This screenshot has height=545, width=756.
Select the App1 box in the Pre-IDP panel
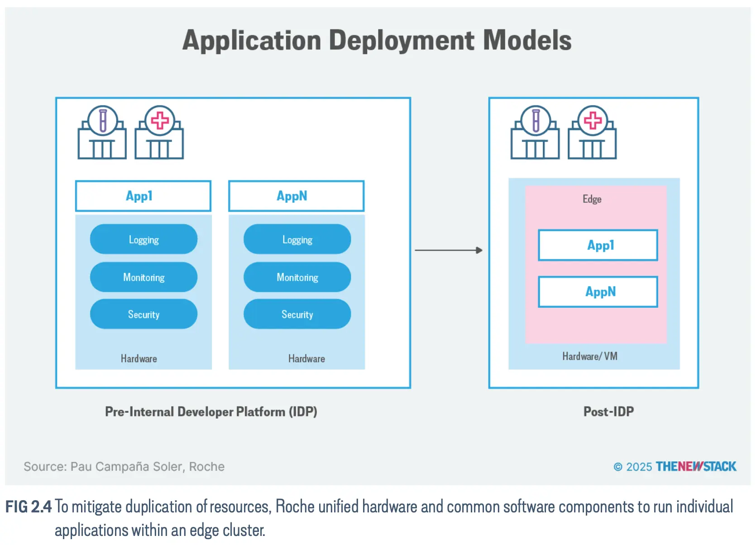(143, 196)
